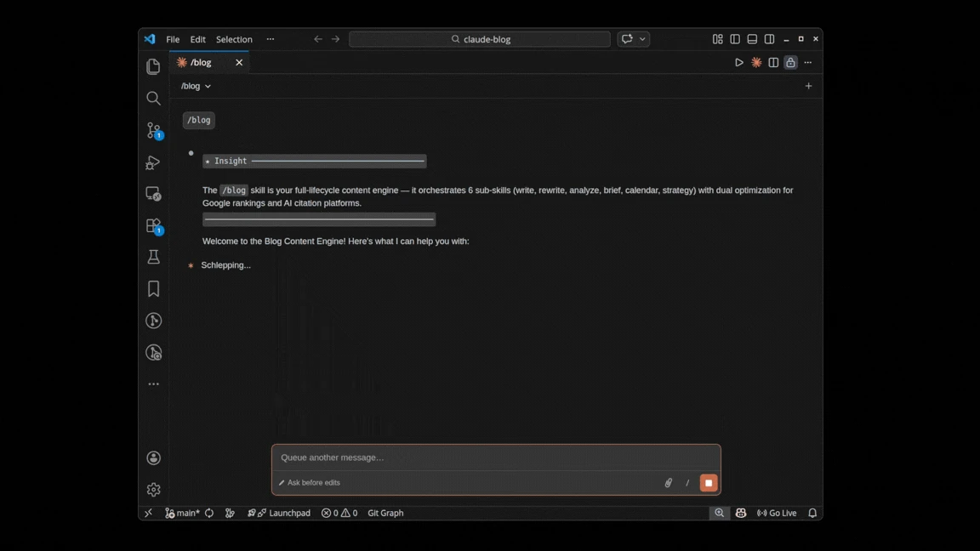Expand the Copilot chat dropdown arrow

642,39
